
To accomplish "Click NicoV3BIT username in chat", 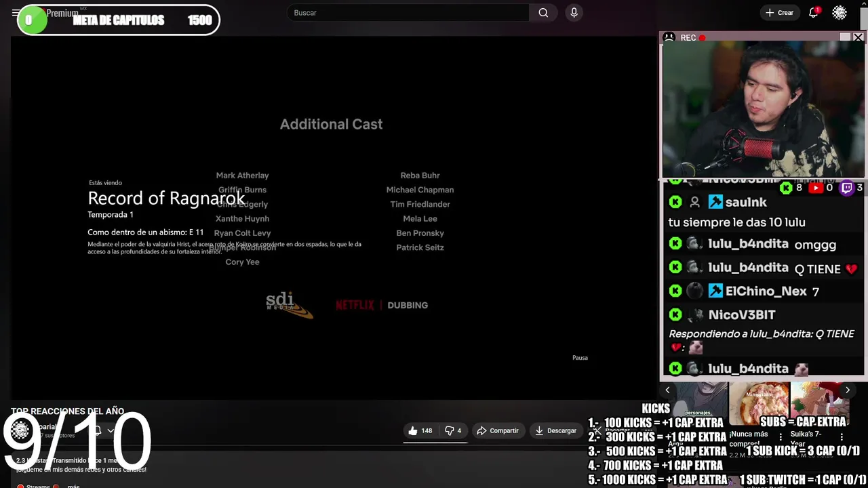I will point(741,315).
